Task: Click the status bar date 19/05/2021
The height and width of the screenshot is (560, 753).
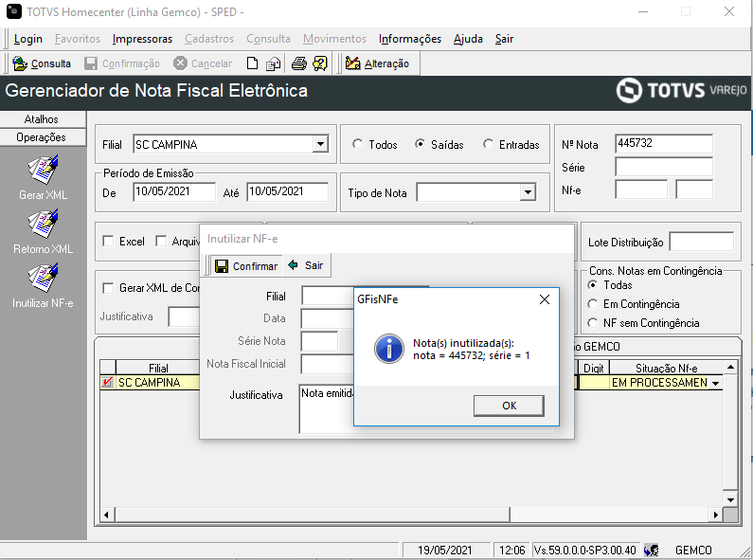Action: coord(444,550)
